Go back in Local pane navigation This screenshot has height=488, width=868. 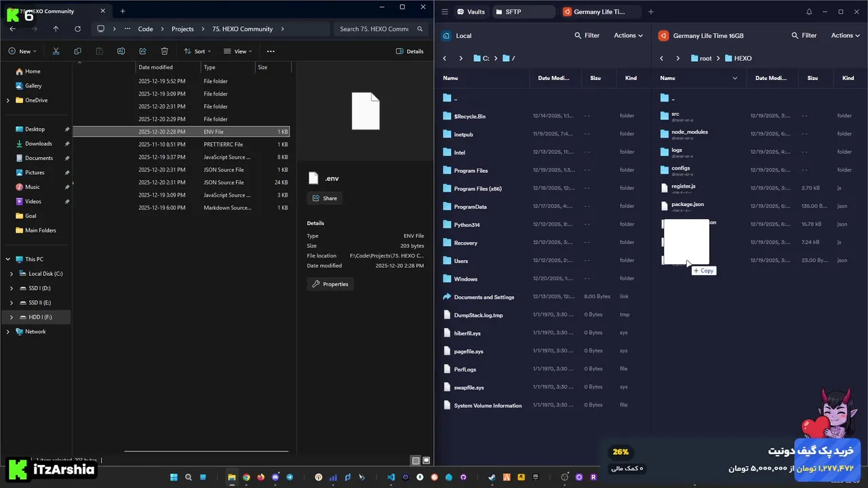pos(445,58)
